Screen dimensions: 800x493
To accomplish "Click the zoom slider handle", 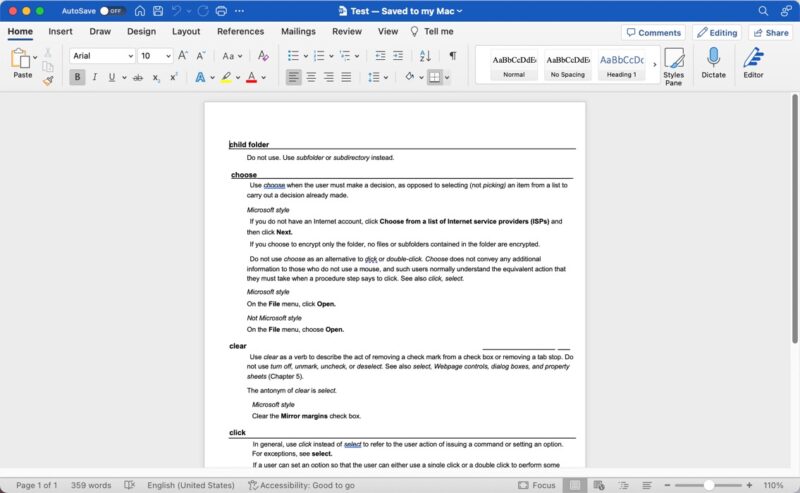I will pyautogui.click(x=708, y=485).
